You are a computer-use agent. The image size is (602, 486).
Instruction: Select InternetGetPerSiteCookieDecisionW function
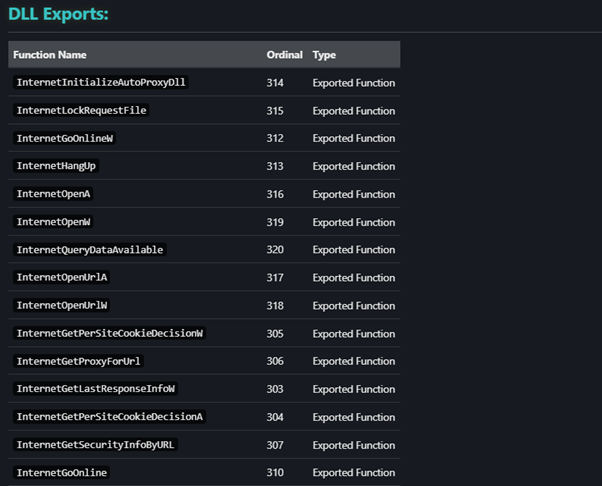[110, 333]
